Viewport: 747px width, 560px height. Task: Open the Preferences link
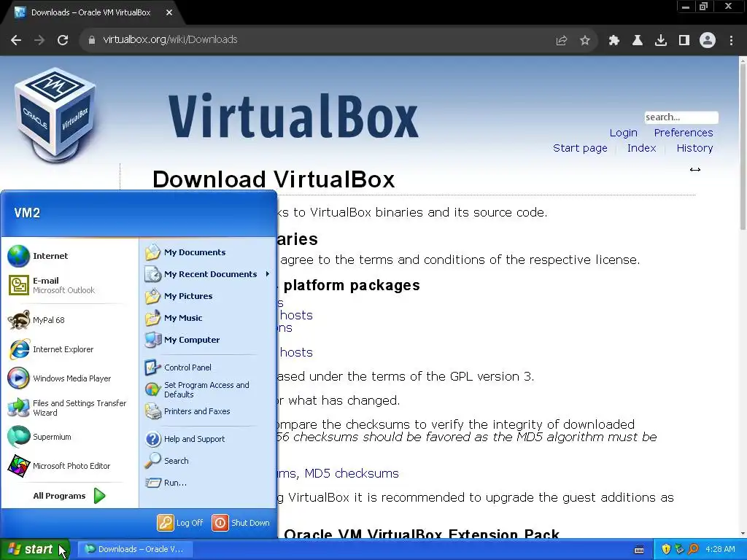(x=683, y=133)
